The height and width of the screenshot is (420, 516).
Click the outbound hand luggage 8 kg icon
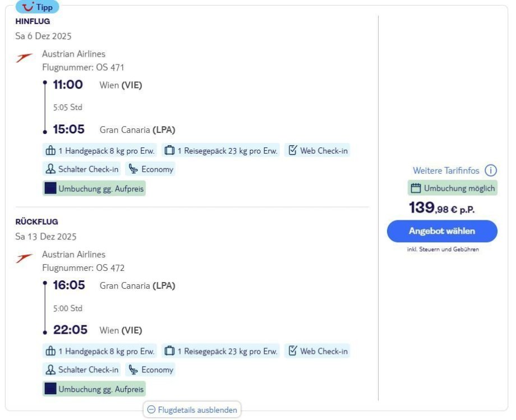pyautogui.click(x=50, y=150)
